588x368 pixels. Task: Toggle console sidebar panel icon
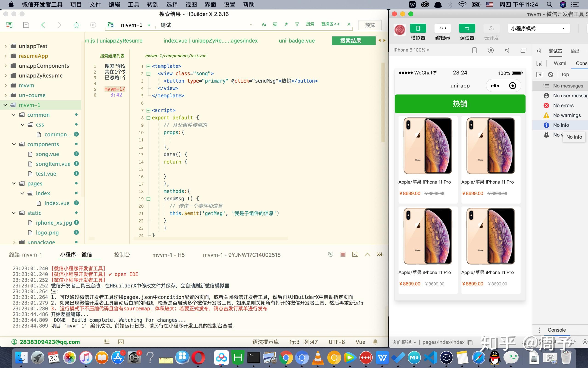[x=539, y=75]
